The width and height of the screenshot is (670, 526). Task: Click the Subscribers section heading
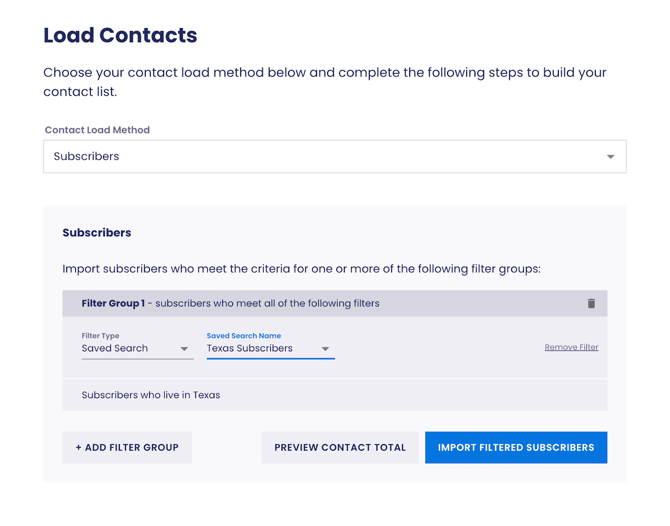pyautogui.click(x=97, y=233)
